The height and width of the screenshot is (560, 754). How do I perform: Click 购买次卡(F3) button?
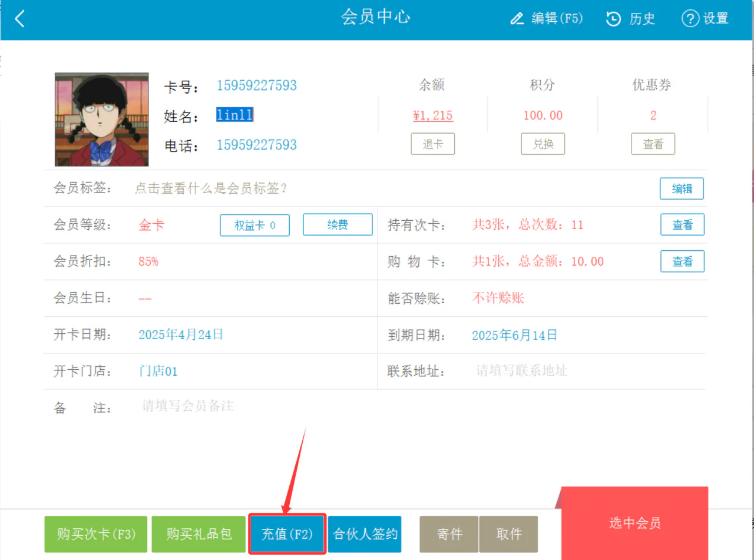[x=96, y=534]
